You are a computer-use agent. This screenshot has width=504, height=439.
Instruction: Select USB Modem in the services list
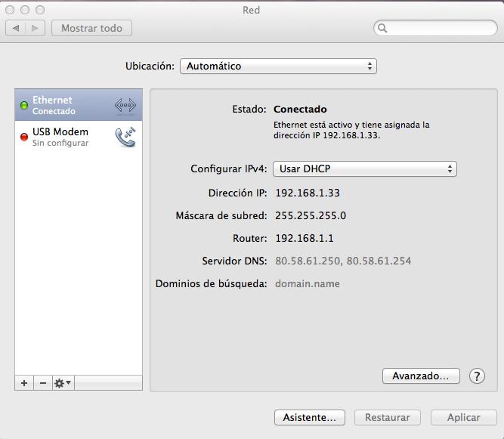point(68,137)
